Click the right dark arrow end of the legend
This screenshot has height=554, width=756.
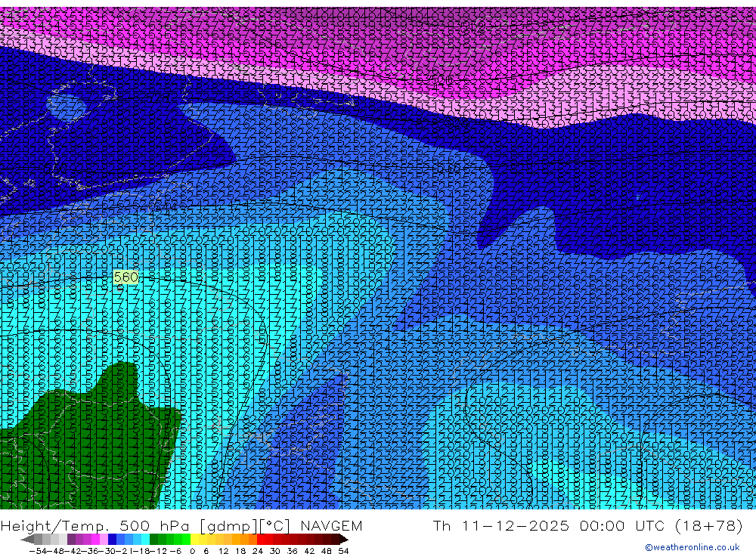[x=344, y=539]
